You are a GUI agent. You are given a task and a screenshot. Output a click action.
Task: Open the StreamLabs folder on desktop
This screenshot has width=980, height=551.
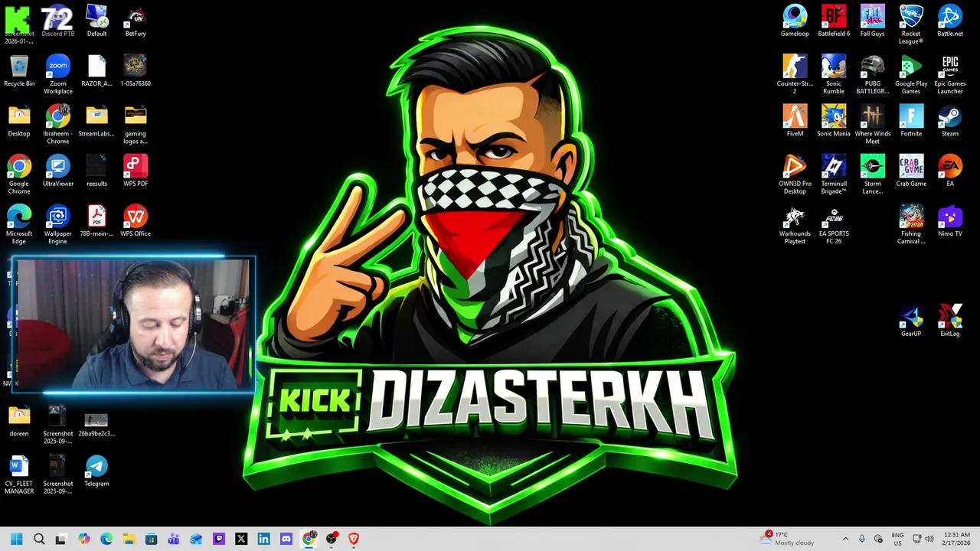click(96, 120)
